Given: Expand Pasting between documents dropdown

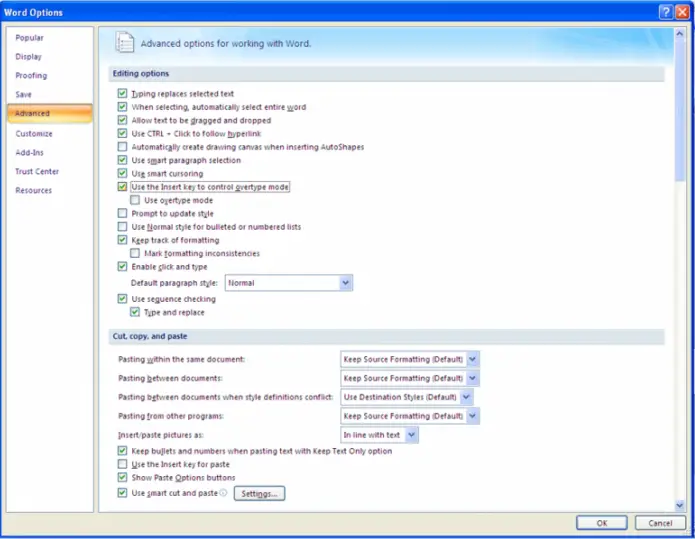Looking at the screenshot, I should [x=410, y=378].
